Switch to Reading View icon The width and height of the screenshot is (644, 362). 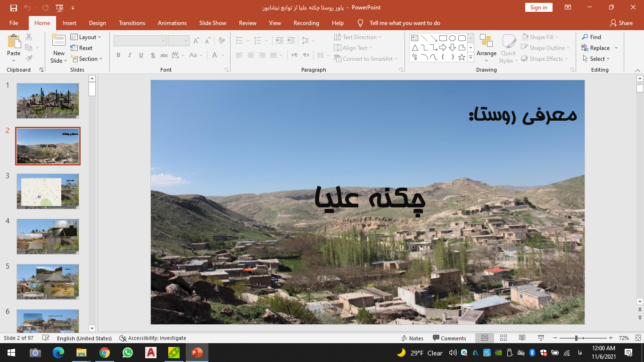pos(522,338)
